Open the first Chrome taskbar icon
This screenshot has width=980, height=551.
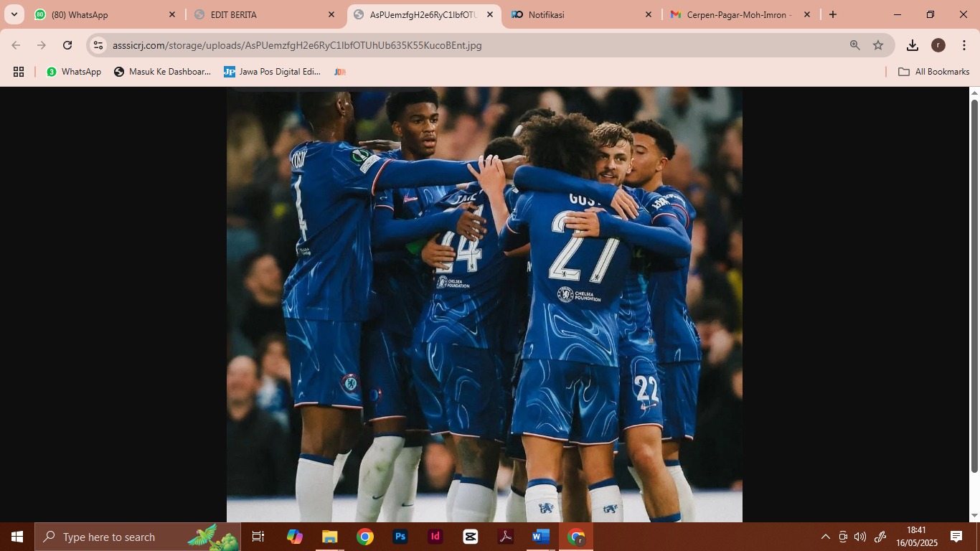pos(365,537)
